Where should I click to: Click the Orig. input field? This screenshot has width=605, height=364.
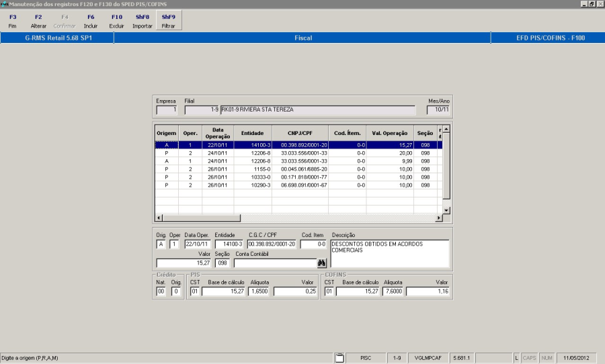pos(161,244)
